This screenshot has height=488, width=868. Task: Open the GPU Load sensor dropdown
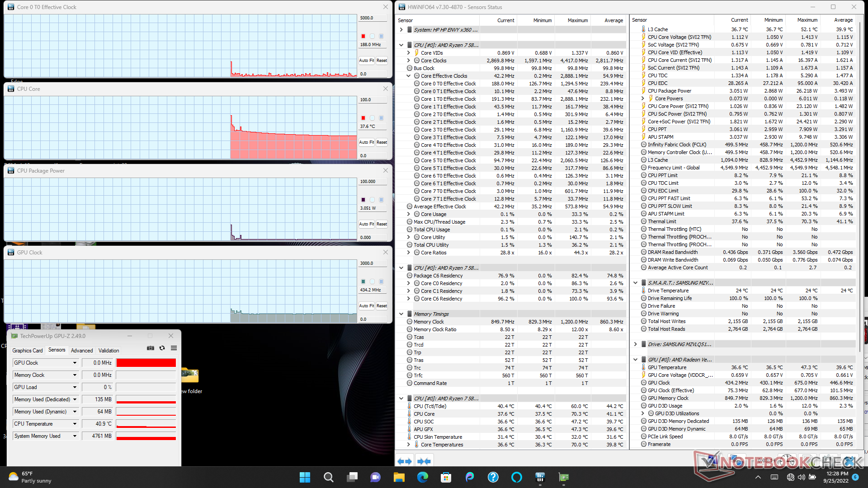(x=75, y=387)
